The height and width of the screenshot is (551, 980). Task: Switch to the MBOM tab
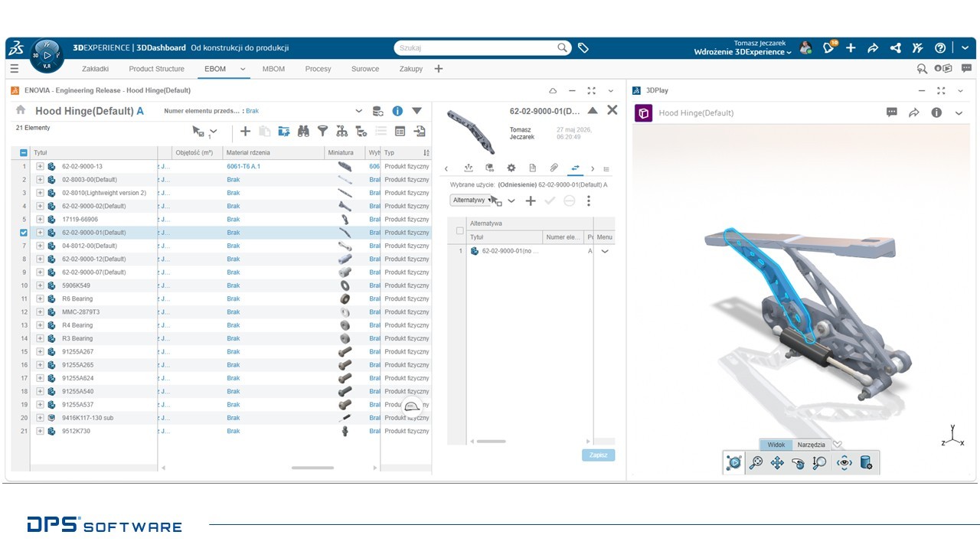(x=273, y=69)
